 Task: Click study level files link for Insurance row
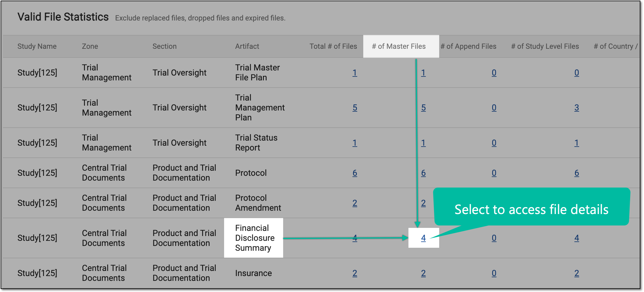[x=577, y=273]
